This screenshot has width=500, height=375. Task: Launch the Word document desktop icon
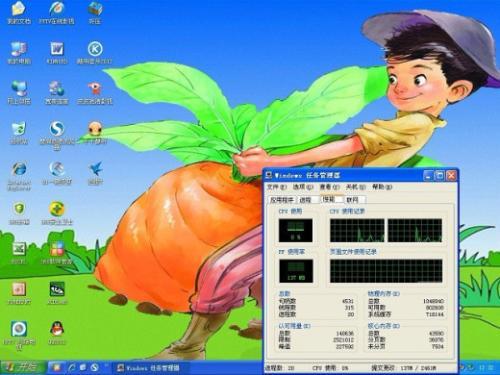57,53
